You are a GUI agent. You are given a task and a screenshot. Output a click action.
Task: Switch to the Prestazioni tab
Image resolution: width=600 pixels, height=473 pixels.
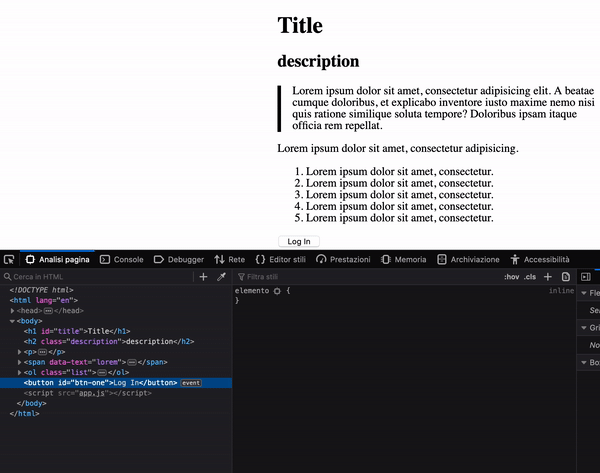[343, 259]
